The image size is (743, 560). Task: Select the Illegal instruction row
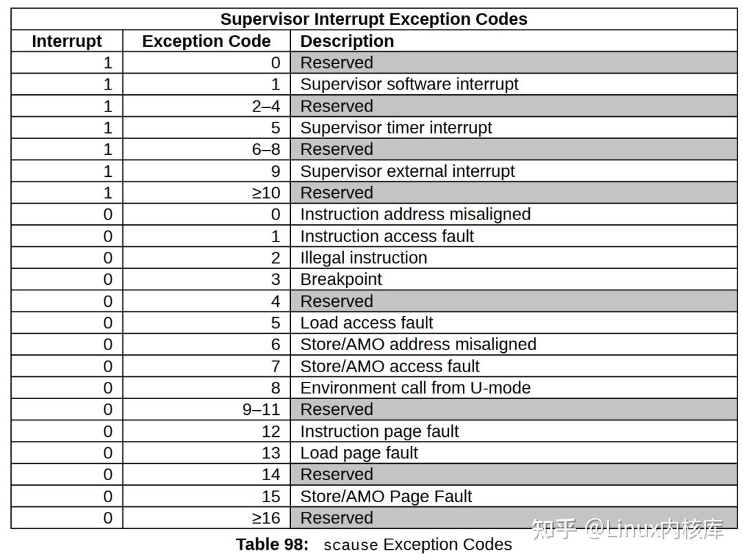374,258
